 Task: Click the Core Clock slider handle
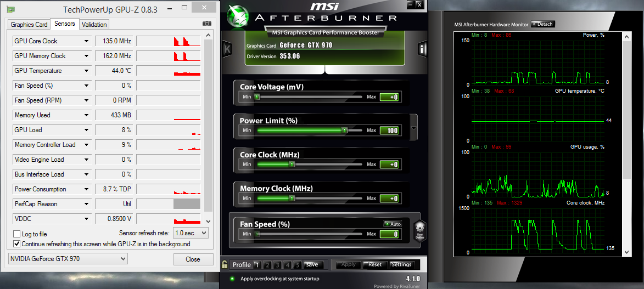[x=292, y=164]
